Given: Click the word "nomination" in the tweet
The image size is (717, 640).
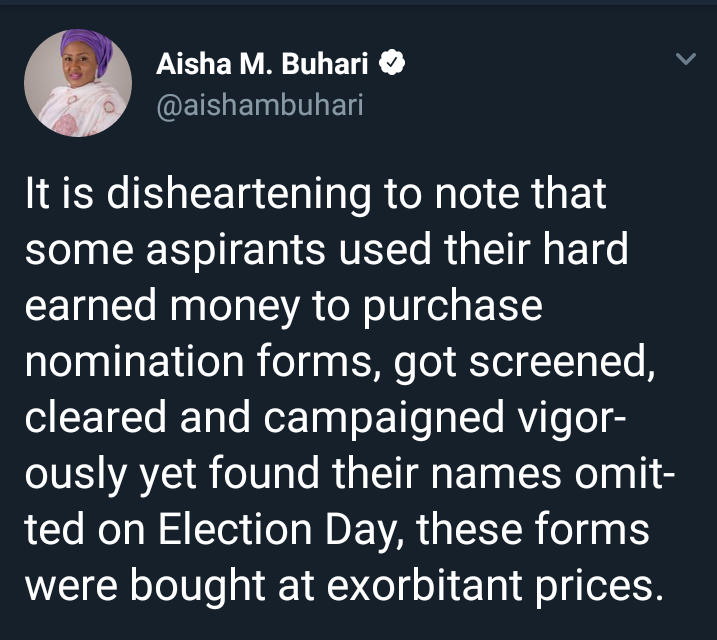Looking at the screenshot, I should (x=134, y=362).
